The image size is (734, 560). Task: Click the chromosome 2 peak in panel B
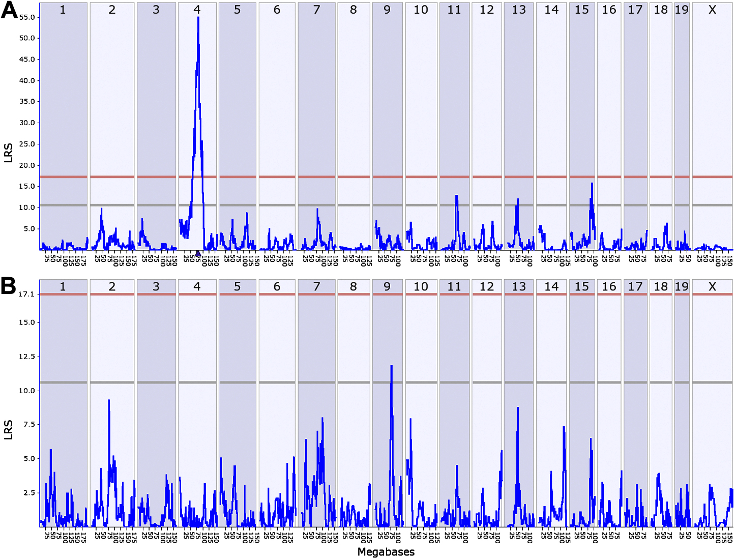point(109,401)
